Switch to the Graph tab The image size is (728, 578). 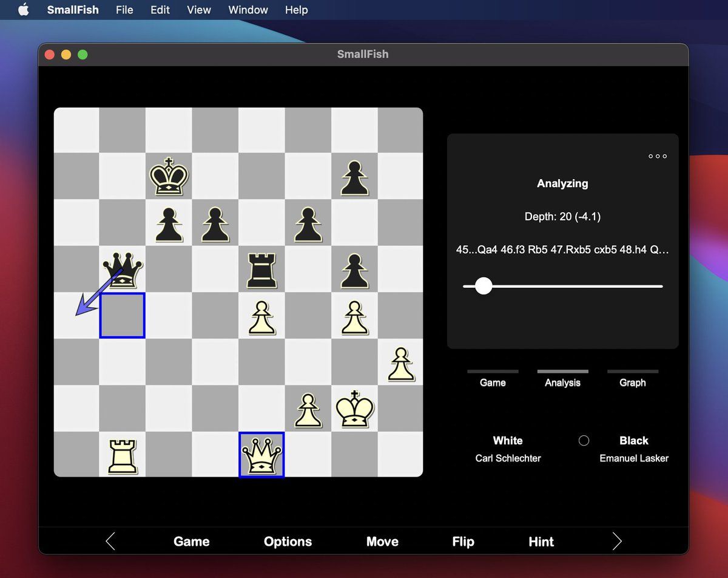click(633, 382)
